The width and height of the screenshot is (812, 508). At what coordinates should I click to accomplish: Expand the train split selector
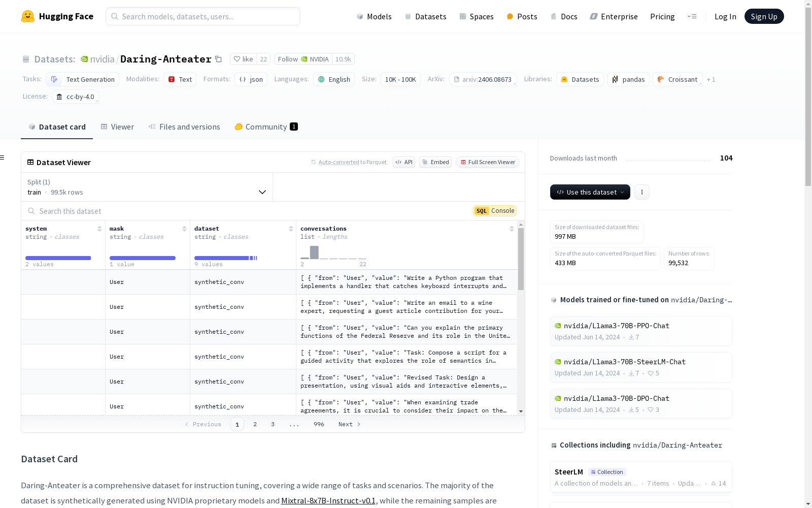coord(147,187)
